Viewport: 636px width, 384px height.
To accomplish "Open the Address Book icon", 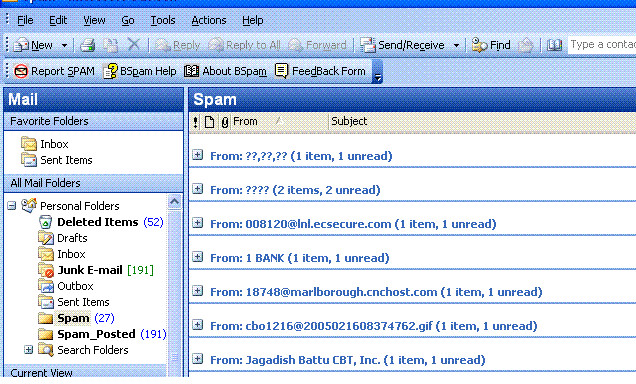I will 554,45.
